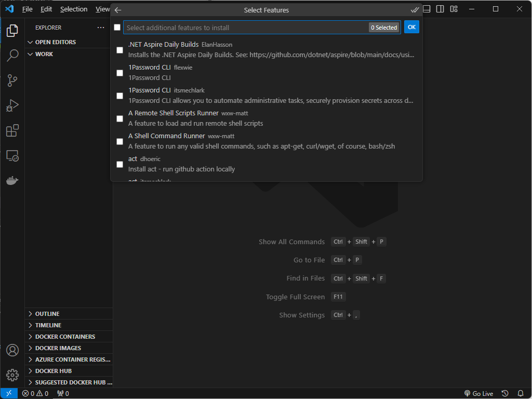The image size is (532, 399).
Task: Open the Explorer view in activity bar
Action: 12,31
